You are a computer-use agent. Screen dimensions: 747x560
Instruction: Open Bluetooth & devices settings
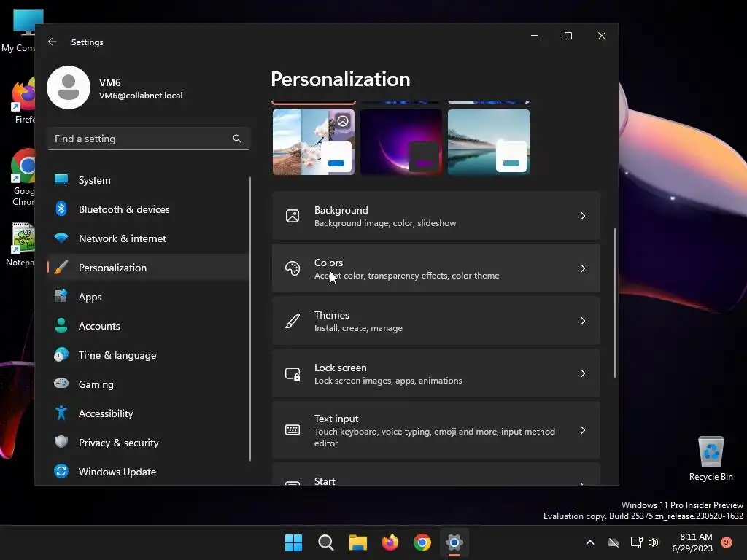click(148, 209)
